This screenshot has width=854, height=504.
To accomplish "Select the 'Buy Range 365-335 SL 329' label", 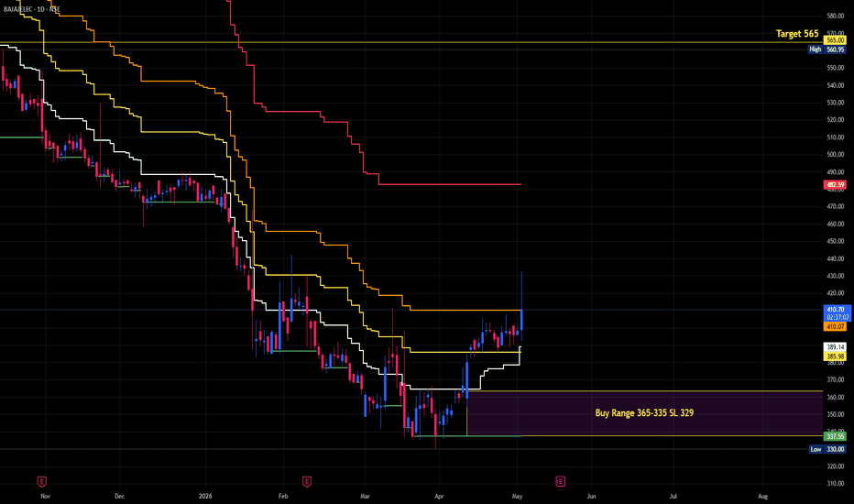I will coord(644,413).
